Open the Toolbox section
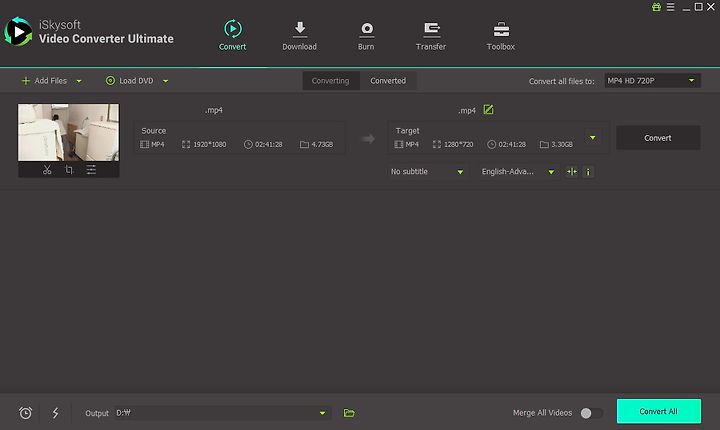720x430 pixels. click(x=501, y=35)
